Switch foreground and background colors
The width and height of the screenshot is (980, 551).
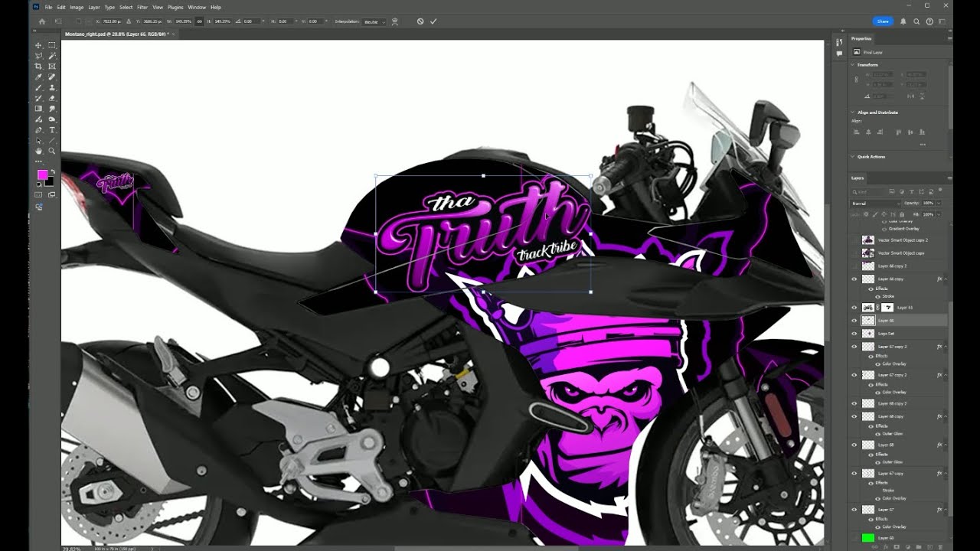tap(51, 171)
